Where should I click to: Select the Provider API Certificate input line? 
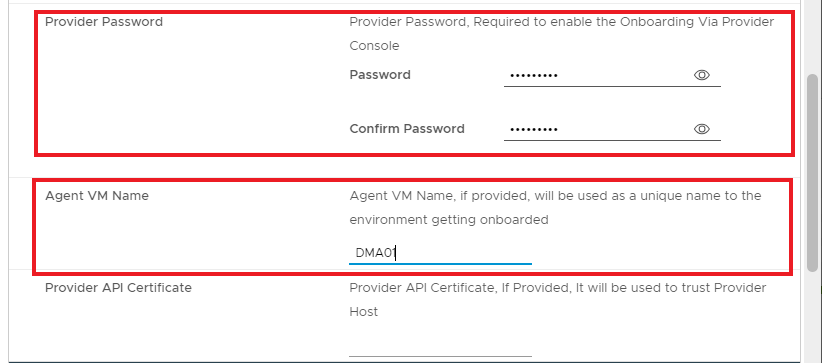(x=440, y=346)
